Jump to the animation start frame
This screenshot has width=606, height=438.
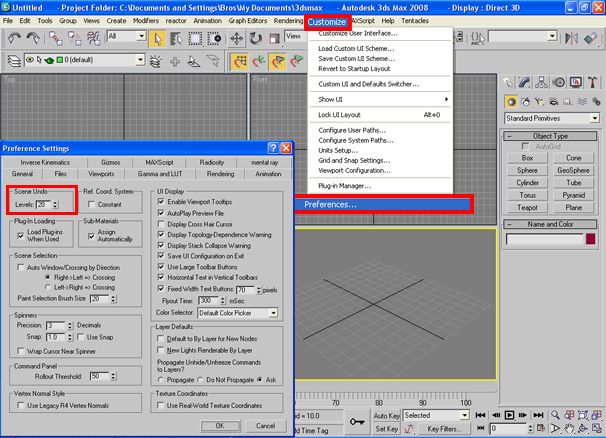point(480,415)
